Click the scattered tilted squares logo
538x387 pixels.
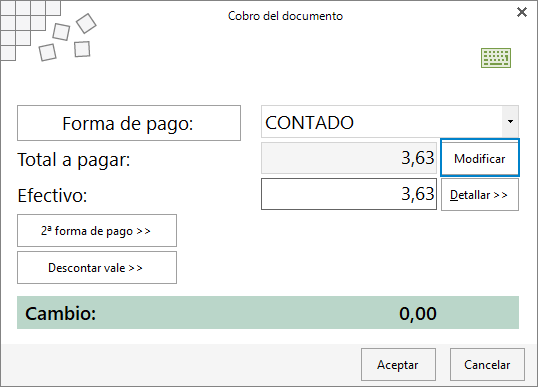pos(68,37)
